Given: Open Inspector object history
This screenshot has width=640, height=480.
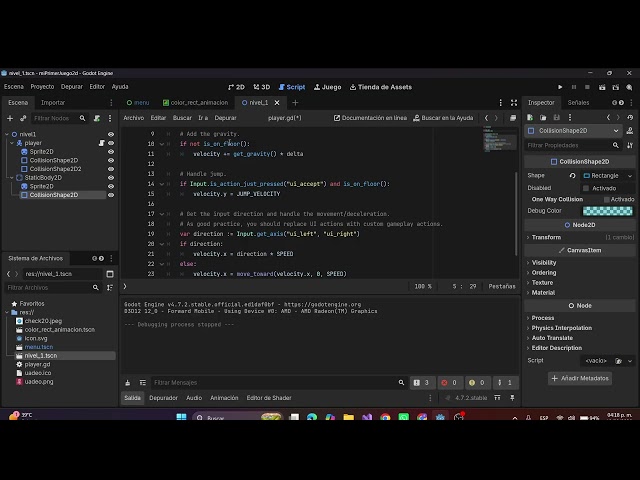Looking at the screenshot, I should pyautogui.click(x=630, y=118).
